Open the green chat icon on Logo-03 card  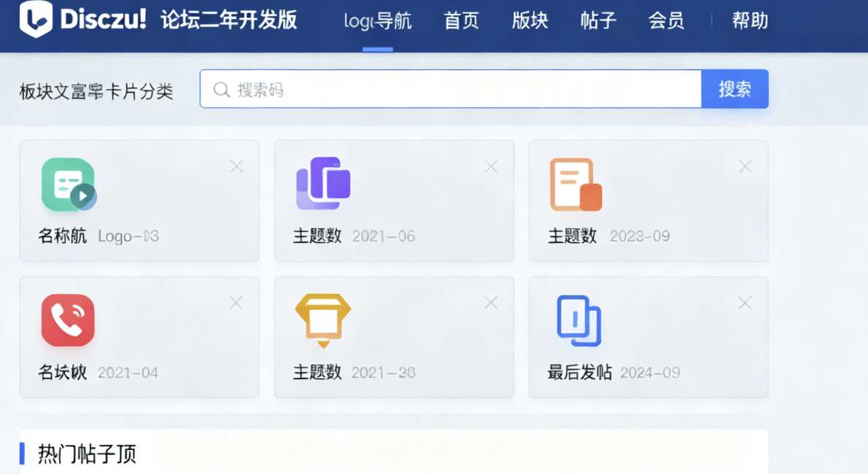[69, 184]
